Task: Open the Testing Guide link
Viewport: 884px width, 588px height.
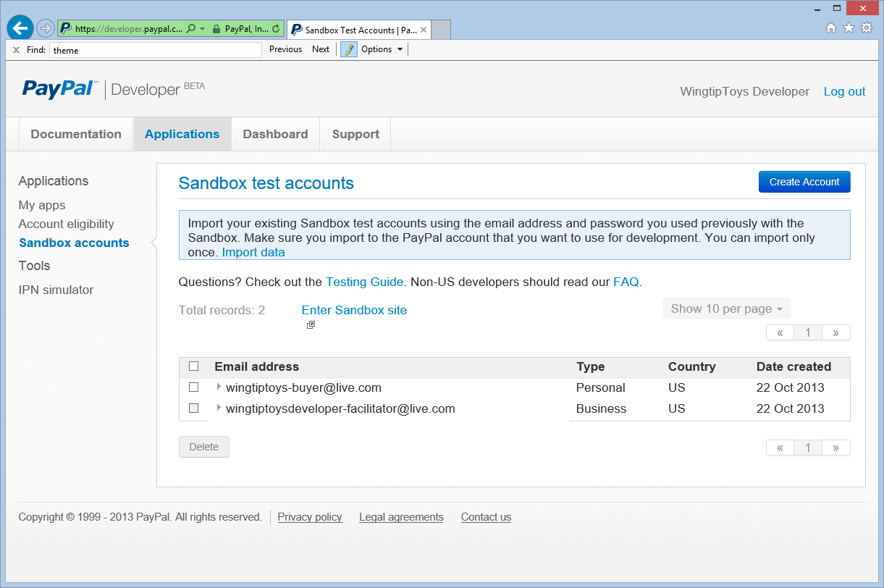Action: pyautogui.click(x=364, y=282)
